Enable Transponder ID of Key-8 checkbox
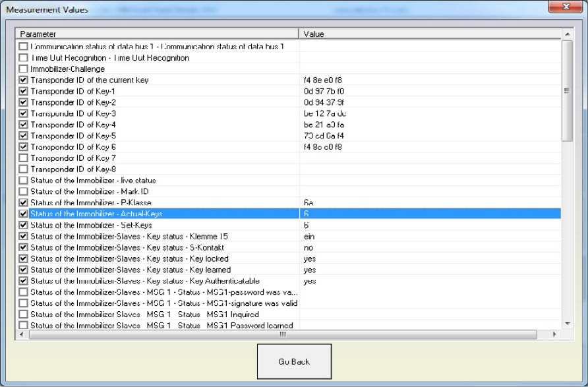Viewport: 588px width, 387px height. [24, 169]
